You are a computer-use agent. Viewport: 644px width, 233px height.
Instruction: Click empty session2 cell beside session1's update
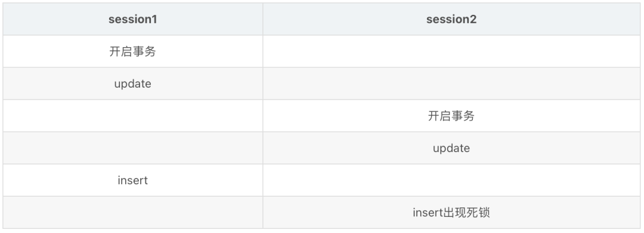pos(451,83)
